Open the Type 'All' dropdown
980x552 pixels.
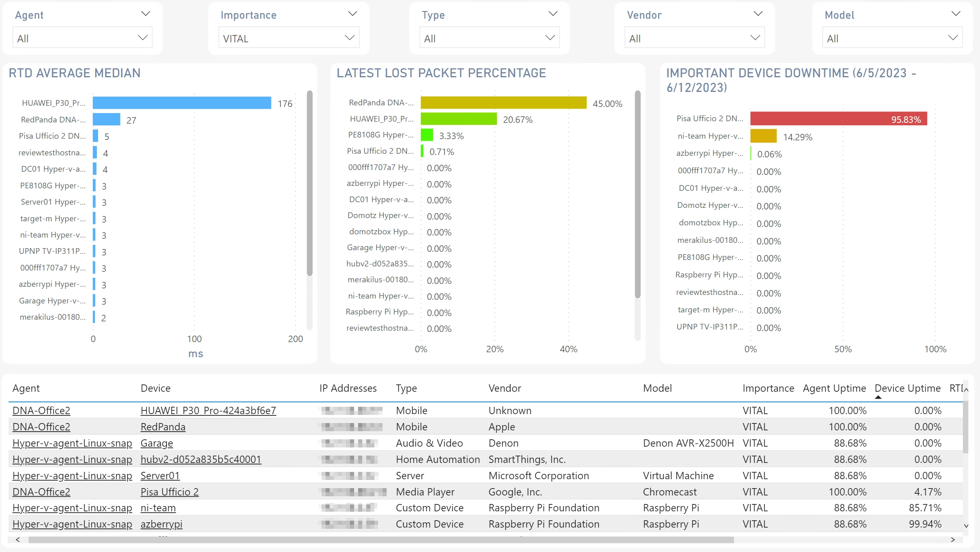click(x=490, y=38)
